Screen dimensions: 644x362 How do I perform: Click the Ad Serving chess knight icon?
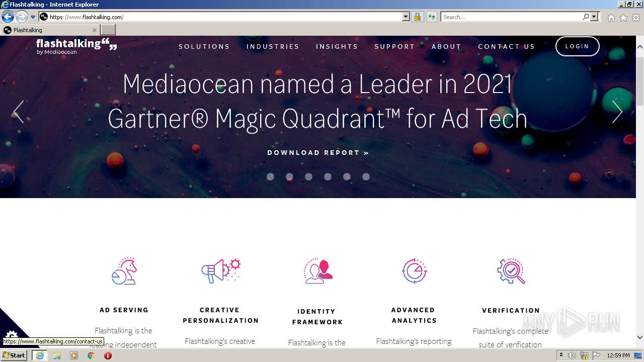pyautogui.click(x=124, y=271)
